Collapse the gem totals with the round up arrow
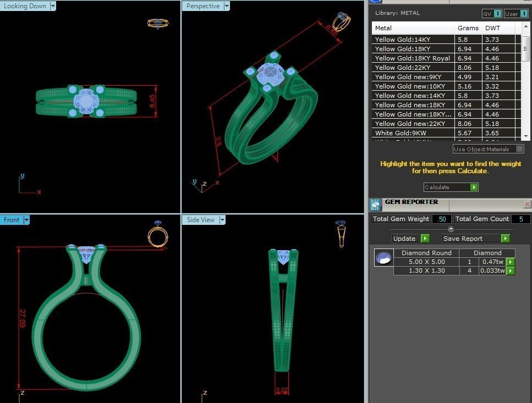Screen dimensions: 532x403 click(x=451, y=229)
